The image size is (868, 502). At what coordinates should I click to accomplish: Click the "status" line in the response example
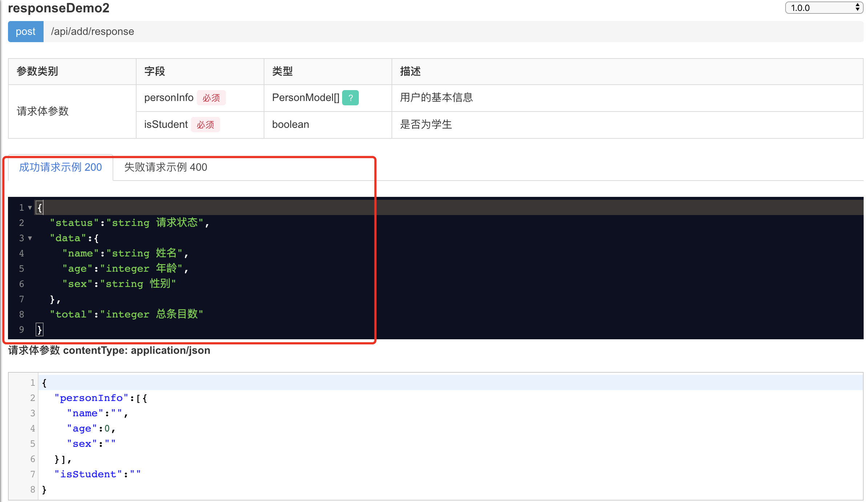click(x=129, y=223)
